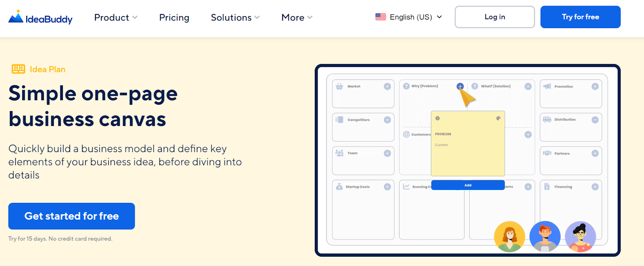Go to the Pricing page

pos(174,17)
